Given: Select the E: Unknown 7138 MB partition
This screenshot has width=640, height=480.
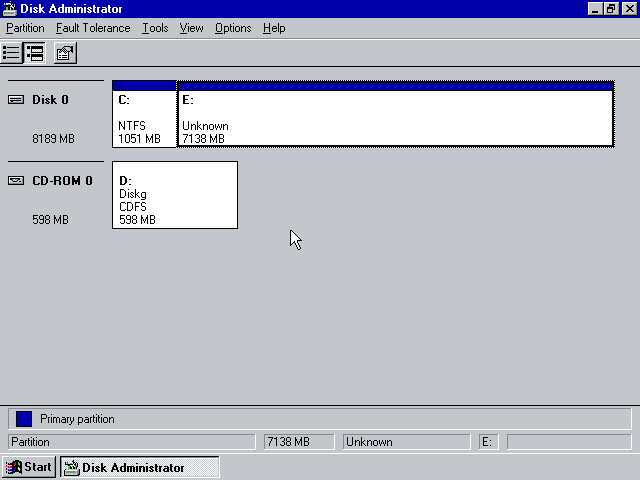Looking at the screenshot, I should point(396,114).
